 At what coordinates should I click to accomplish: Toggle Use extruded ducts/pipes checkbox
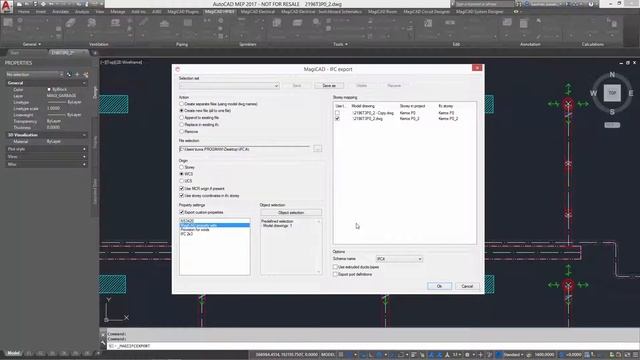tap(336, 267)
